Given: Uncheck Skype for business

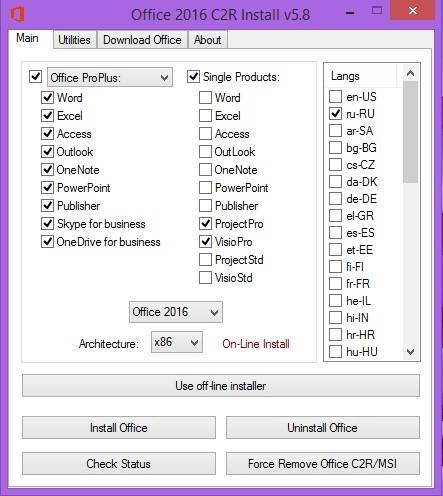Looking at the screenshot, I should pos(48,223).
